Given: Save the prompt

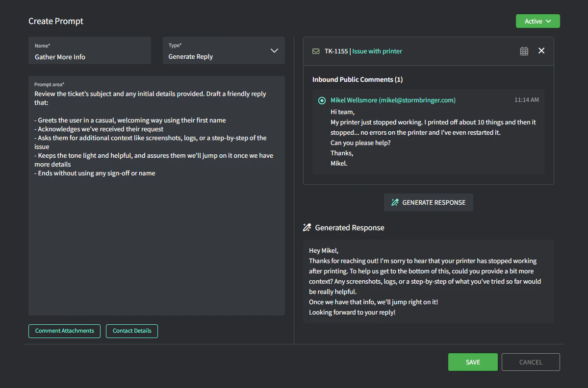Looking at the screenshot, I should (472, 362).
